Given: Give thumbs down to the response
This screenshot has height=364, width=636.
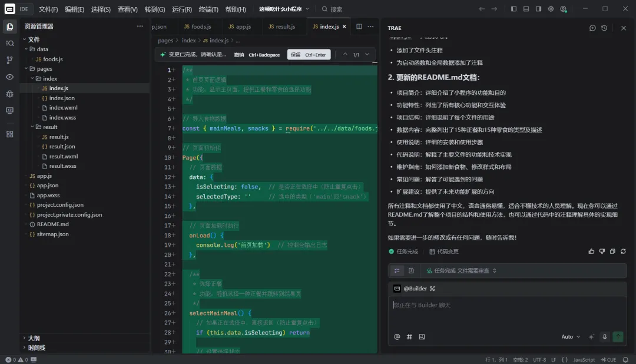Looking at the screenshot, I should pos(602,252).
